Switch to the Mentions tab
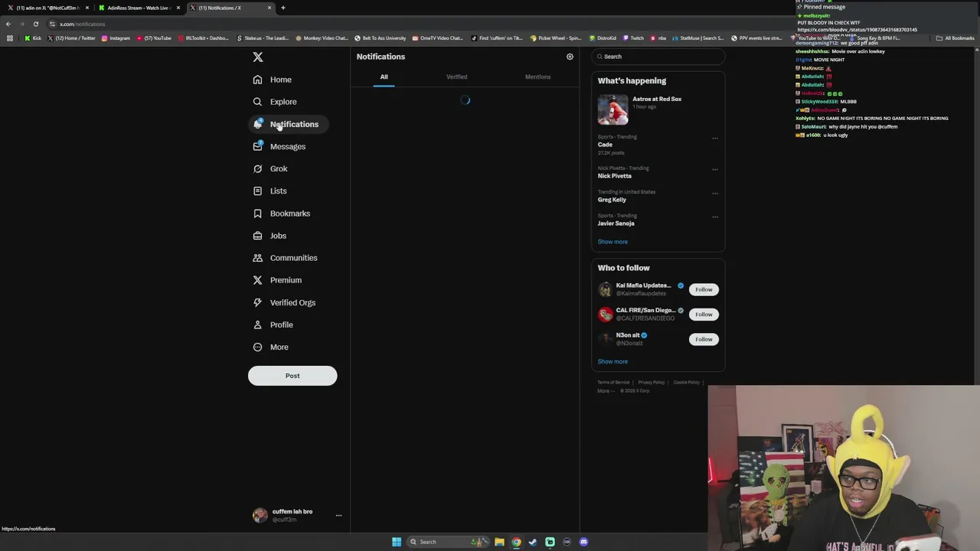Image resolution: width=980 pixels, height=551 pixels. pyautogui.click(x=537, y=77)
